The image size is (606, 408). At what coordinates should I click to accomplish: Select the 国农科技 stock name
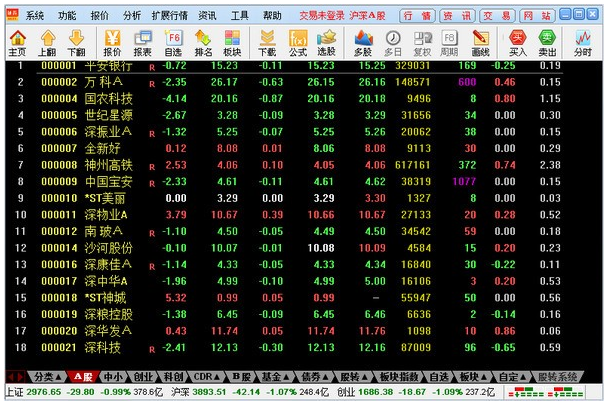click(x=109, y=99)
